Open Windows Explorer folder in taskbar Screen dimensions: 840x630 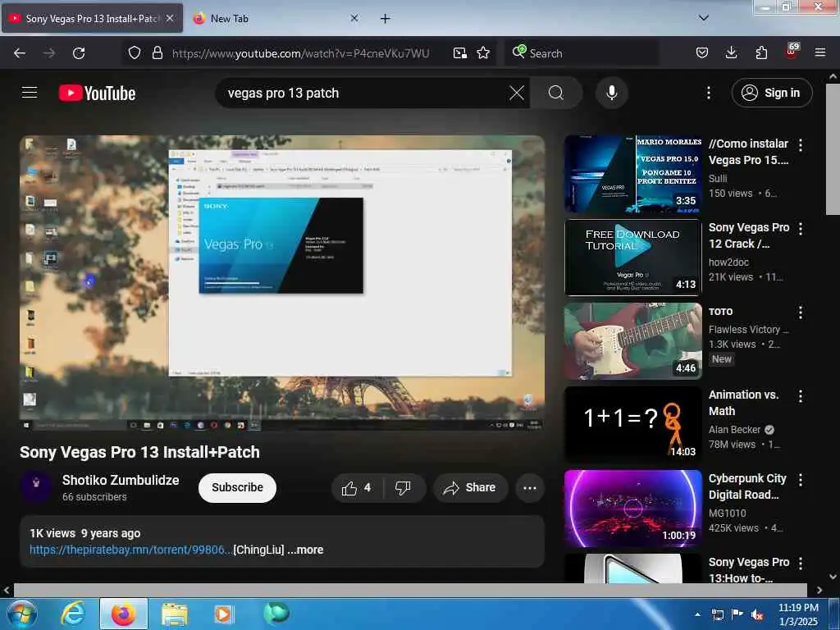point(175,614)
